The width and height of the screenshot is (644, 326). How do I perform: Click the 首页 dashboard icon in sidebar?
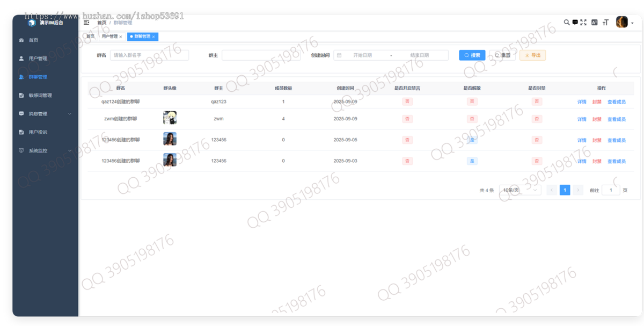point(21,40)
